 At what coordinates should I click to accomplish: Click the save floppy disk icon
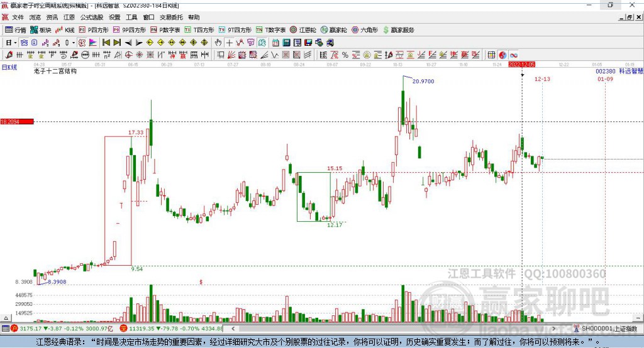(297, 42)
